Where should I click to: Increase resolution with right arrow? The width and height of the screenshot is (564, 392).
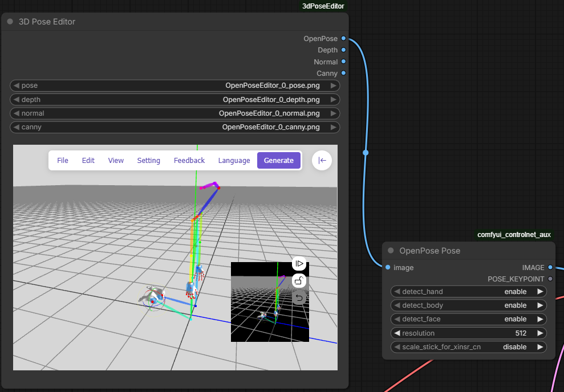point(539,333)
